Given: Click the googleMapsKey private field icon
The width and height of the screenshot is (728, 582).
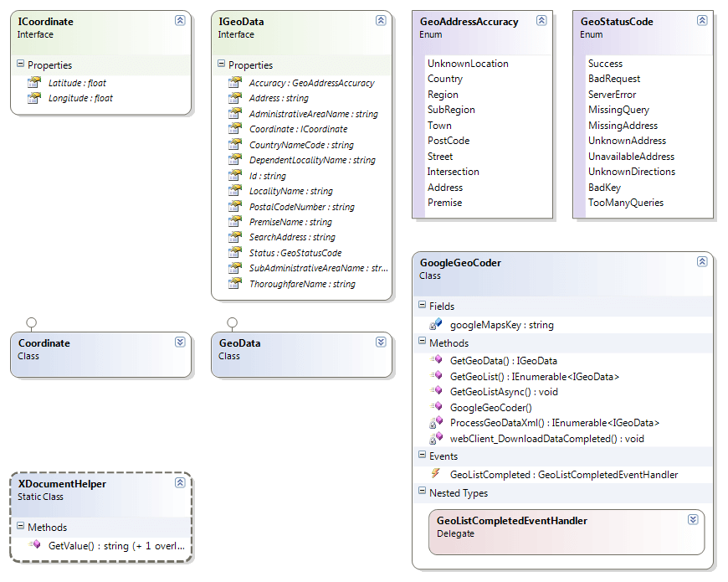Looking at the screenshot, I should [x=436, y=324].
